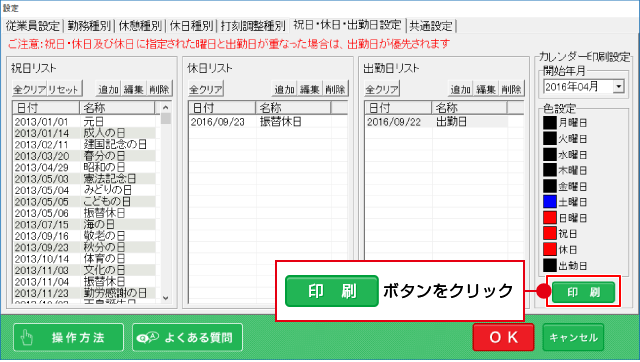Viewport: 640px width, 362px height.
Task: Change the black 出勤日 color swatch
Action: pos(550,265)
